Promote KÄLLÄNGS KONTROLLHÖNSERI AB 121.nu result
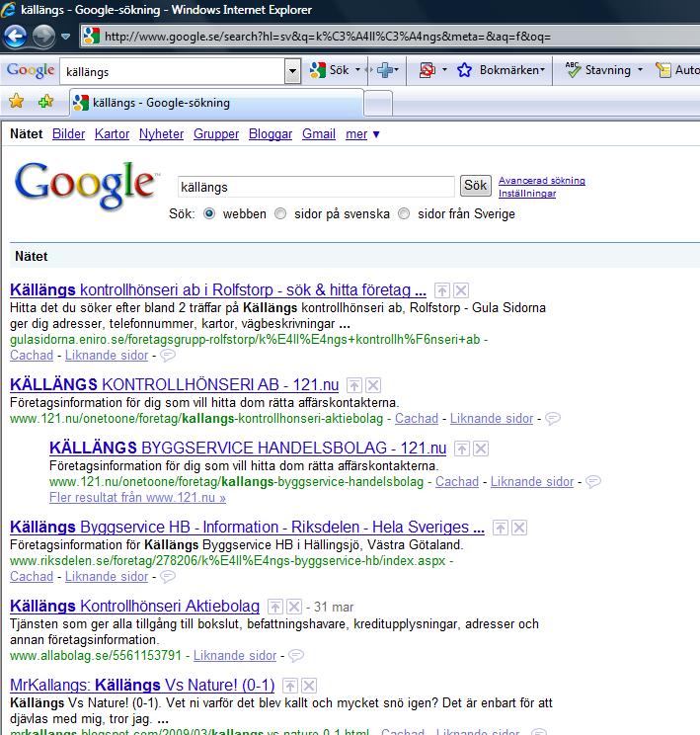Image resolution: width=700 pixels, height=735 pixels. [354, 385]
